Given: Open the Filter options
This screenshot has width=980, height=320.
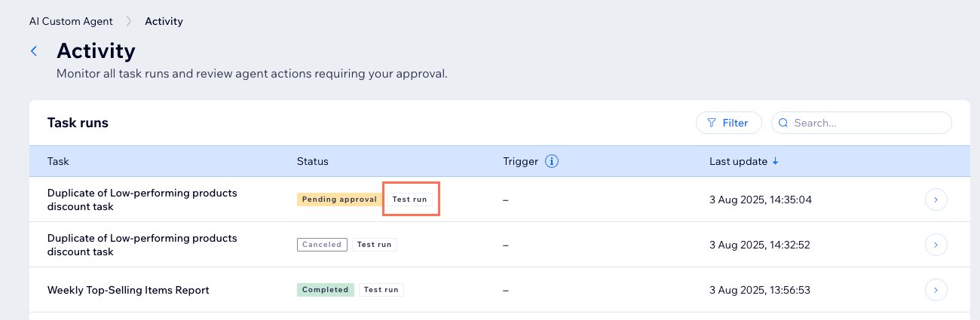Looking at the screenshot, I should point(728,123).
